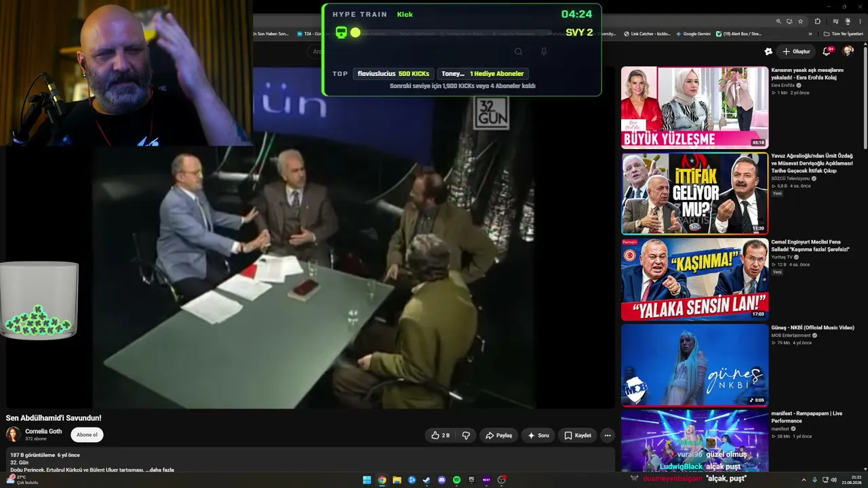The image size is (868, 488).
Task: Open the Paylaş share dialog
Action: click(x=498, y=435)
